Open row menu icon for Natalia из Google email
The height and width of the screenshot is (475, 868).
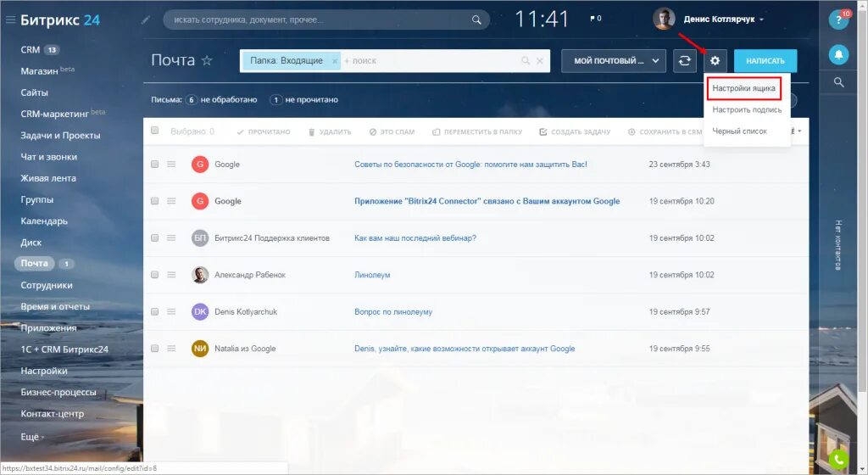171,349
